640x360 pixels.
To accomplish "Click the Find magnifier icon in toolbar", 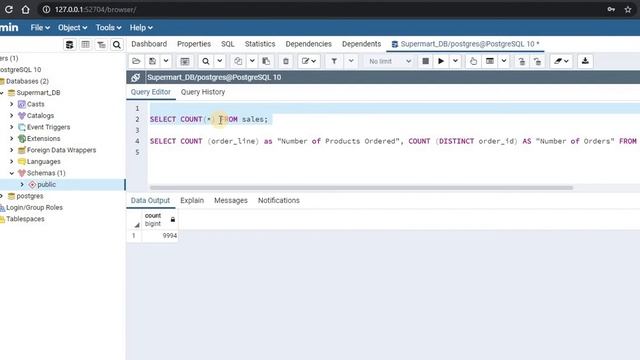I will [x=206, y=61].
